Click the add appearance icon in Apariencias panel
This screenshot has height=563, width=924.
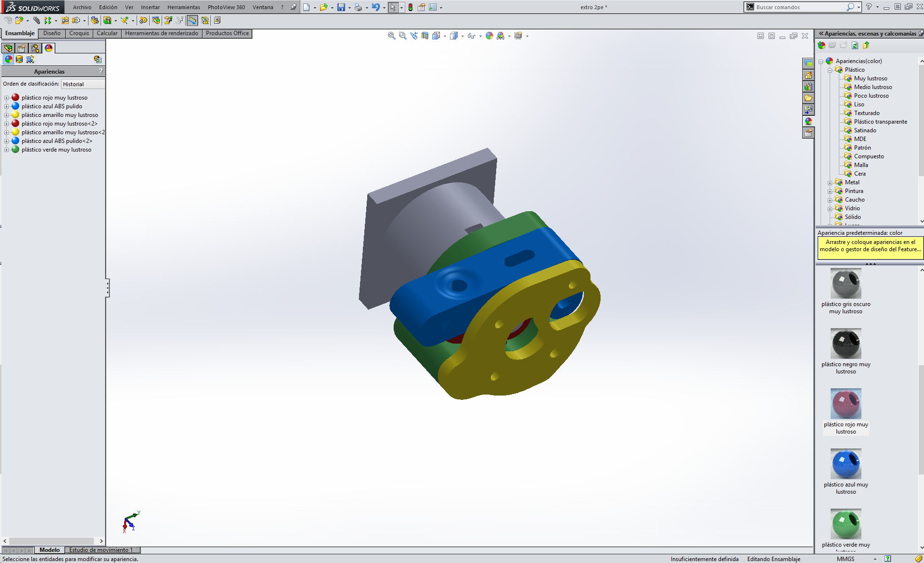pos(821,45)
